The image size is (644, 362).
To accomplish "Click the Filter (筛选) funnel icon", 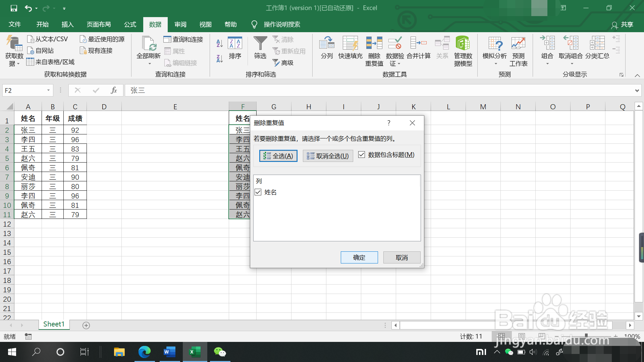I will (x=260, y=44).
